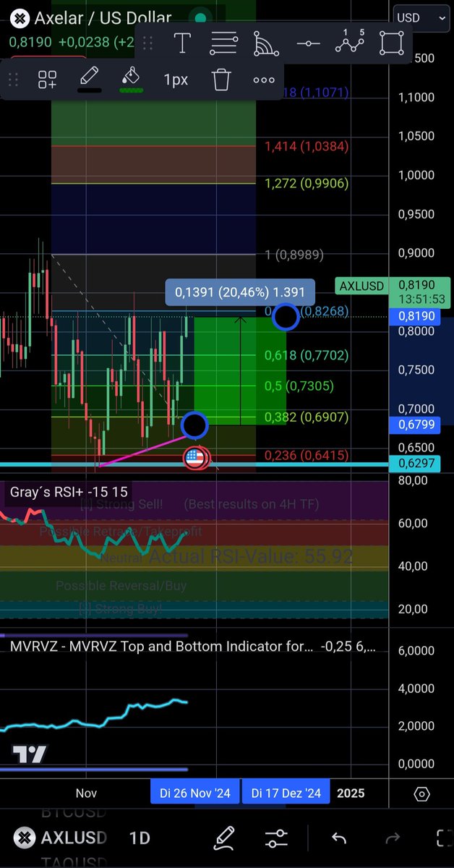The height and width of the screenshot is (868, 454).
Task: Select the rectangle shape tool
Action: click(x=392, y=43)
